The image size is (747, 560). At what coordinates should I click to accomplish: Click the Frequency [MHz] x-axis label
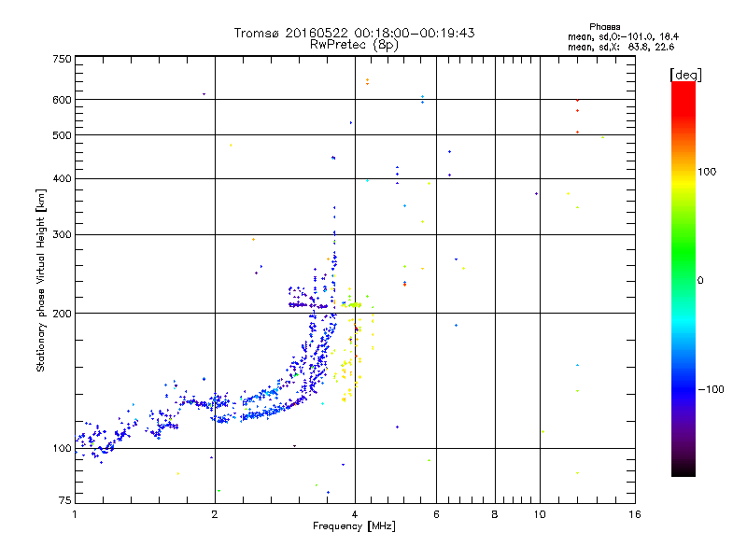point(354,527)
